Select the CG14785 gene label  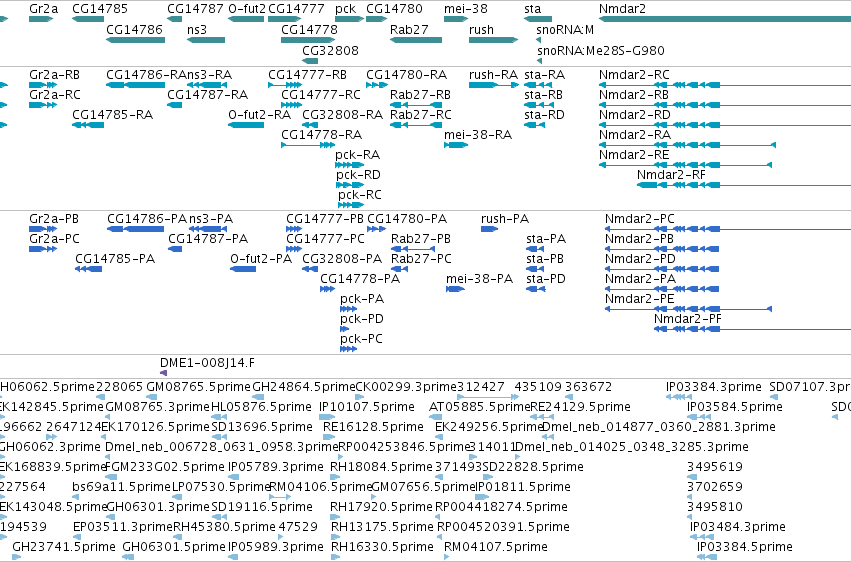coord(100,9)
